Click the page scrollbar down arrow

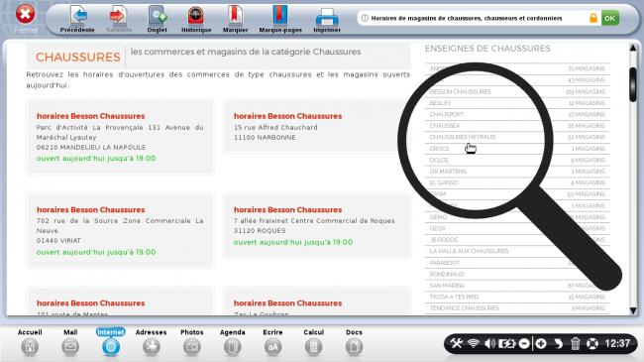pyautogui.click(x=633, y=310)
